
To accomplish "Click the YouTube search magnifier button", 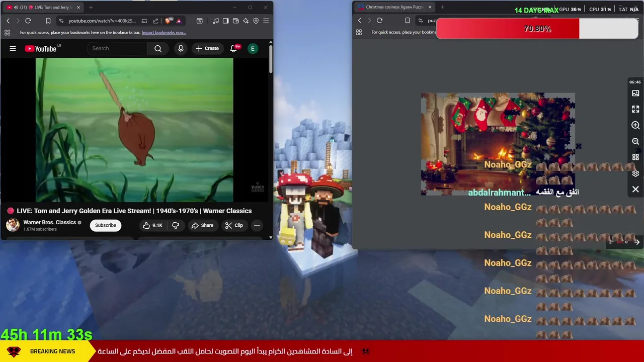I will pos(158,48).
